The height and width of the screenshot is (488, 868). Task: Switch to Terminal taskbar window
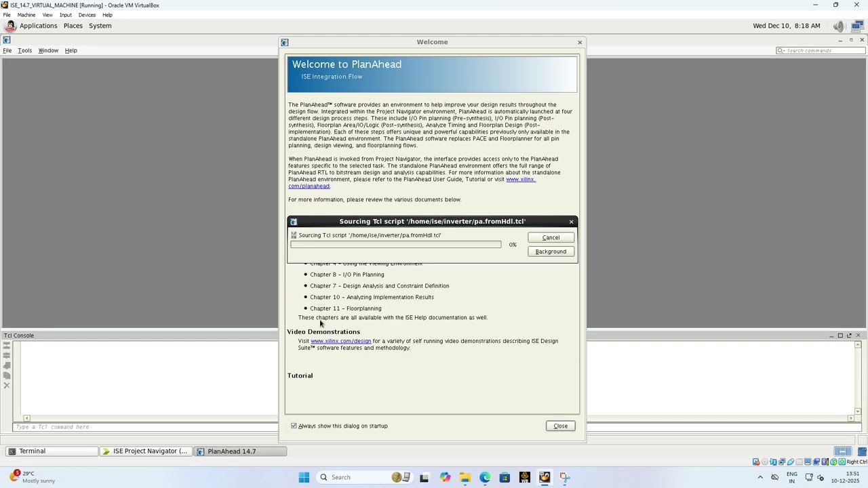click(x=50, y=451)
